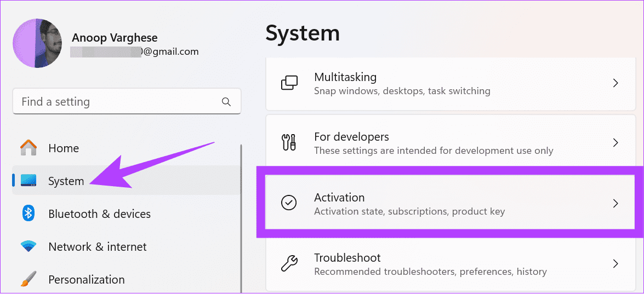
Task: Click the Multitasking windows icon
Action: point(289,83)
